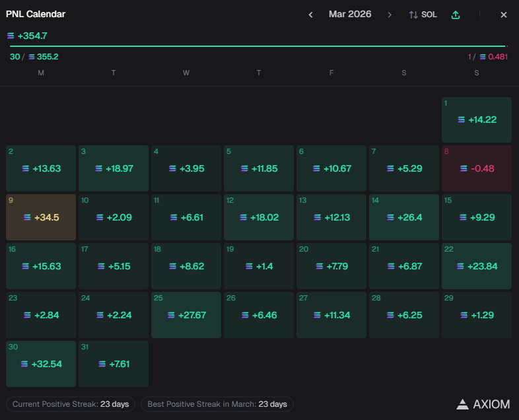Go to the previous month
Viewport: 519px width, 420px height.
[310, 15]
